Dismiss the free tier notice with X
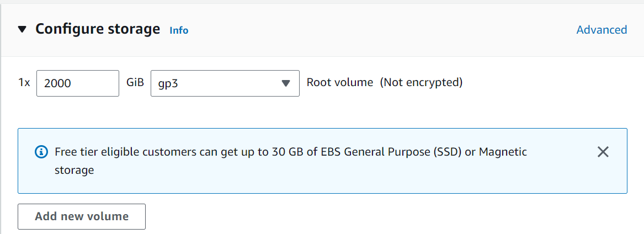The width and height of the screenshot is (644, 234). click(603, 152)
